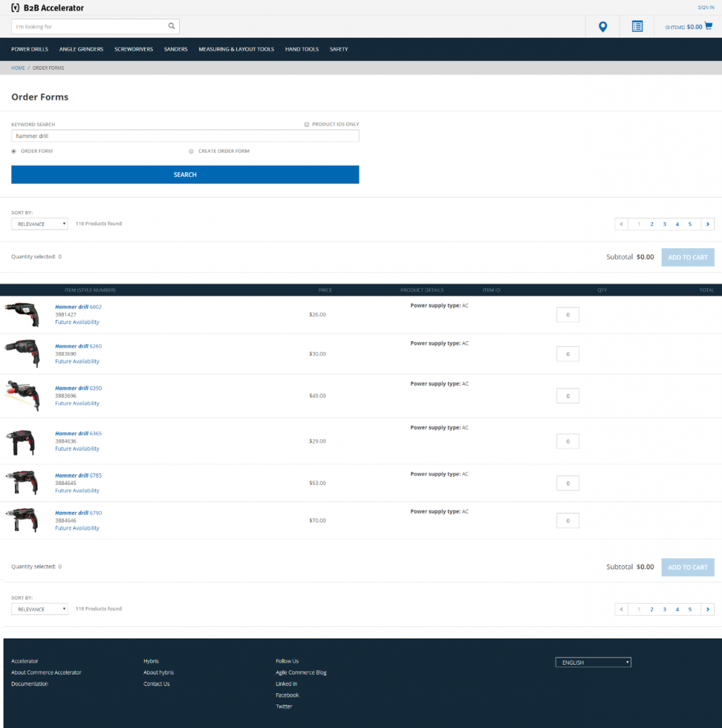View Future Availability for Hammer drill 6390

click(x=77, y=404)
